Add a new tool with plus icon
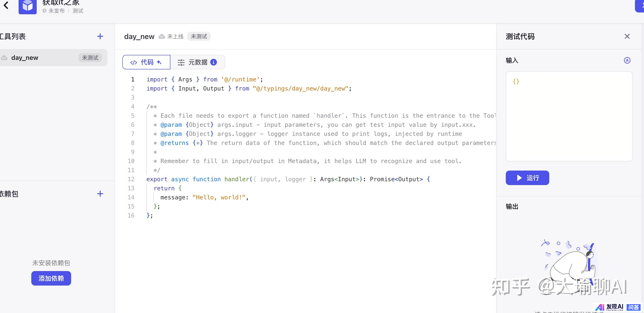The image size is (644, 313). (x=100, y=37)
